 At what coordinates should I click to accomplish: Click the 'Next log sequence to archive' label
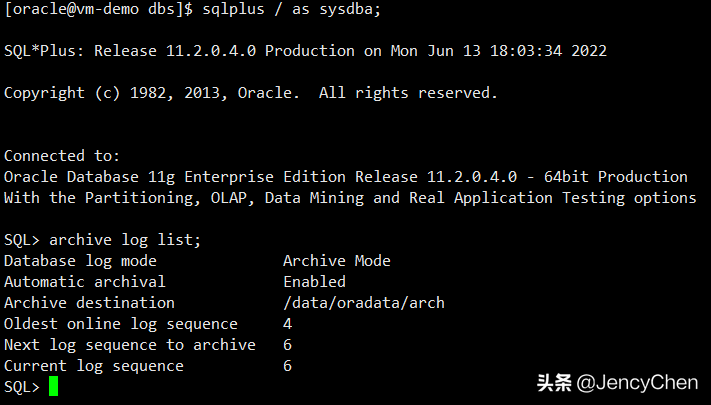(x=130, y=345)
